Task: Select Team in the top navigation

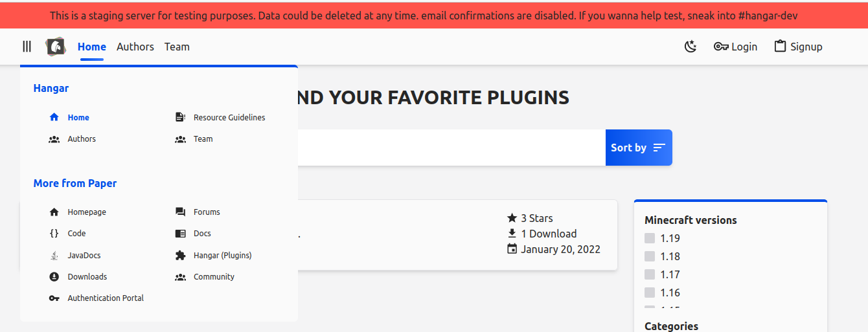Action: (177, 47)
